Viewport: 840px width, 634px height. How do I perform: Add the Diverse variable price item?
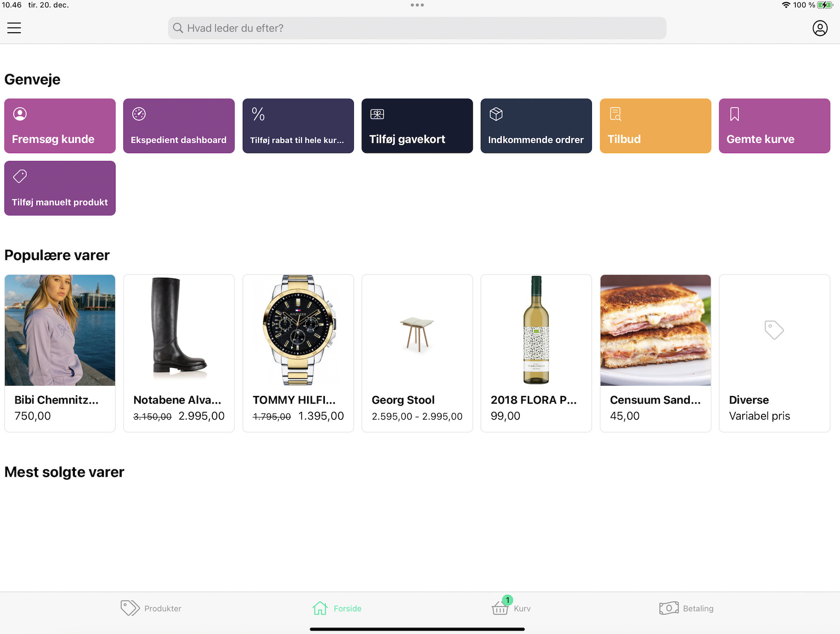click(774, 353)
